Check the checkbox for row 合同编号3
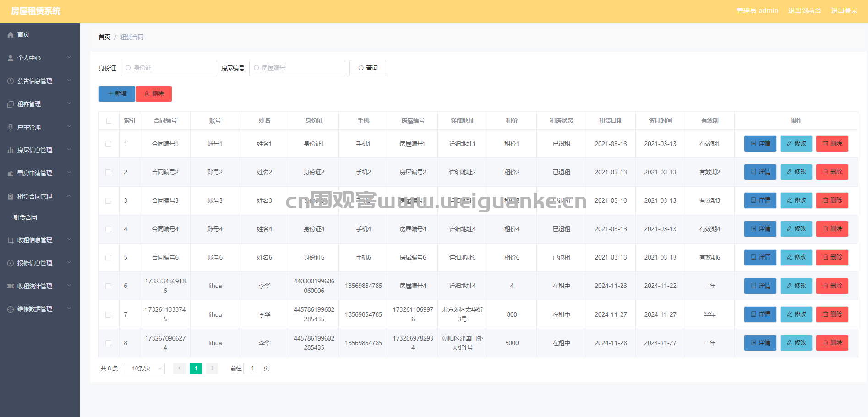Image resolution: width=868 pixels, height=417 pixels. [109, 200]
